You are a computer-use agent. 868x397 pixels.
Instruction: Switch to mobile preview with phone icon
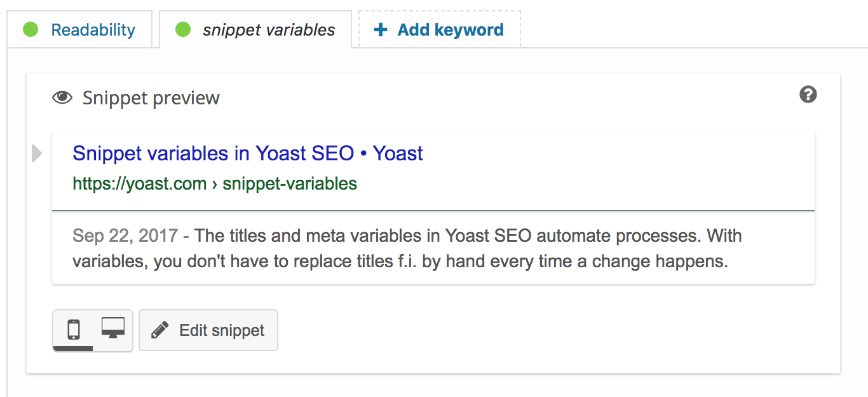click(x=74, y=330)
